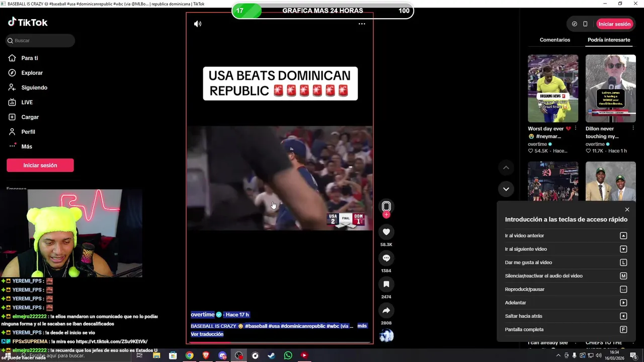Seek on the video progress bar
Image resolution: width=644 pixels, height=362 pixels.
click(280, 342)
